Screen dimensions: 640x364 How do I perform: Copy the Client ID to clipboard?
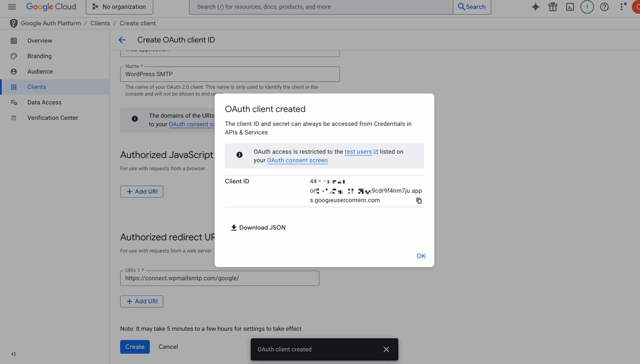(x=419, y=201)
